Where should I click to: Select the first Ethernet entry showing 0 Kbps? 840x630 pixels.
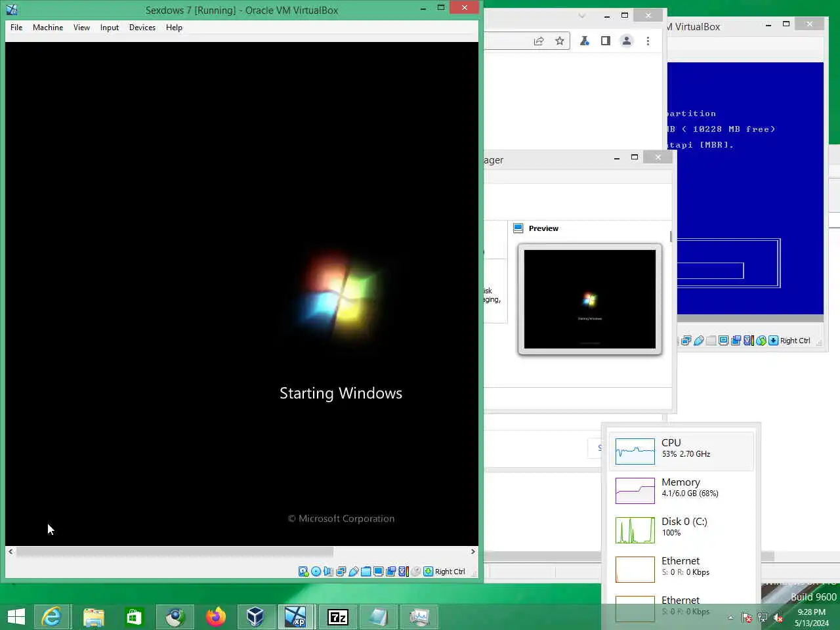681,570
